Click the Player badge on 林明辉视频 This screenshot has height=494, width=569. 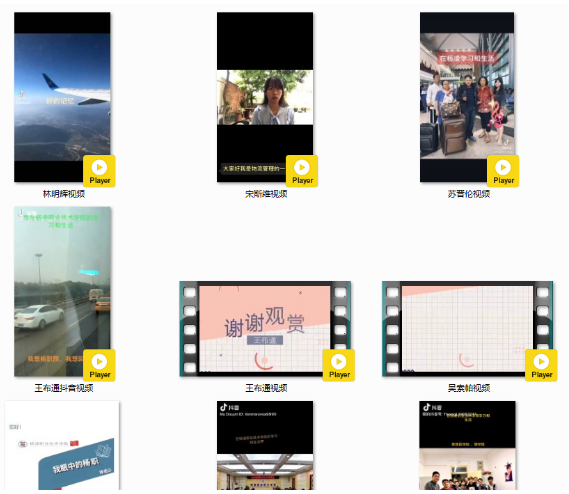click(x=99, y=171)
